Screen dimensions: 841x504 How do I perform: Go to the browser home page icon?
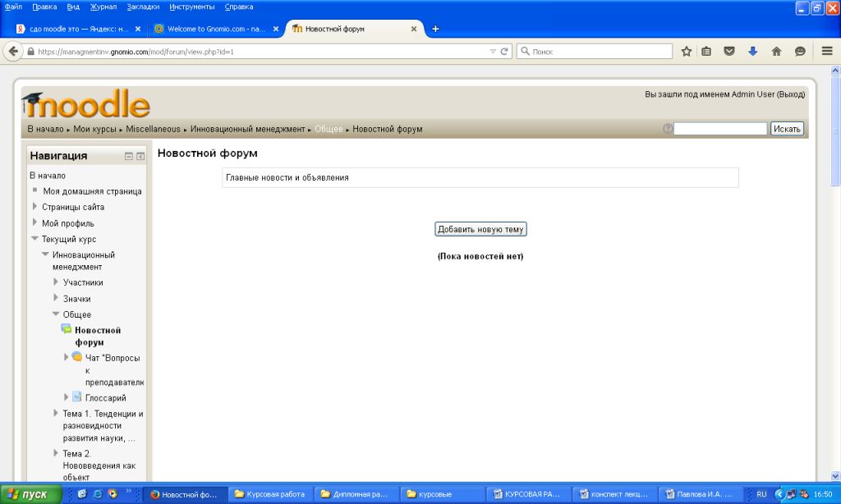(x=776, y=52)
